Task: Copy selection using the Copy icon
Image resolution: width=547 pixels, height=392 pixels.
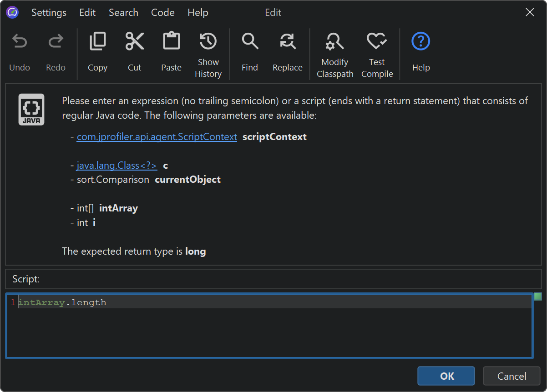Action: [x=97, y=42]
